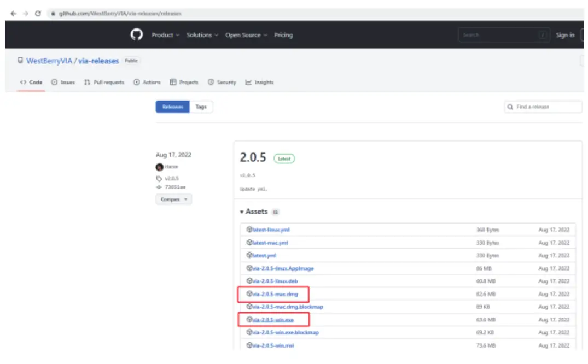Reload the page with the refresh icon

coord(38,13)
